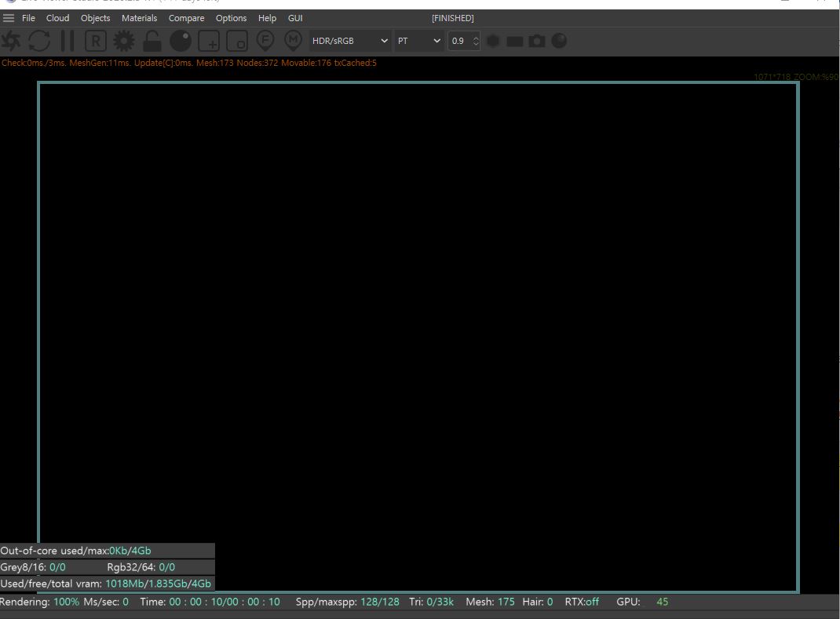Image resolution: width=840 pixels, height=619 pixels.
Task: Click the hexagon icon in the toolbar
Action: point(493,42)
